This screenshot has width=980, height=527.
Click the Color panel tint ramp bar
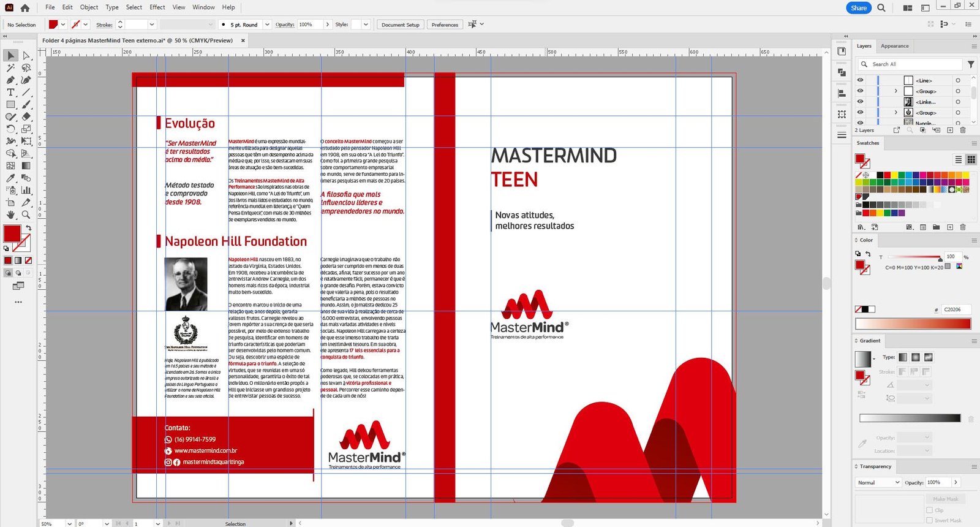pos(913,324)
